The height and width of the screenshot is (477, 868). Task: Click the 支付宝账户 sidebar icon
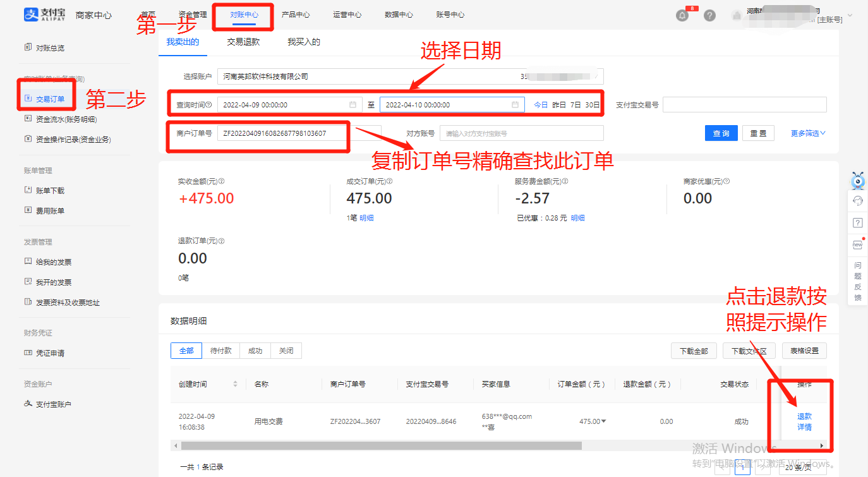coord(28,404)
